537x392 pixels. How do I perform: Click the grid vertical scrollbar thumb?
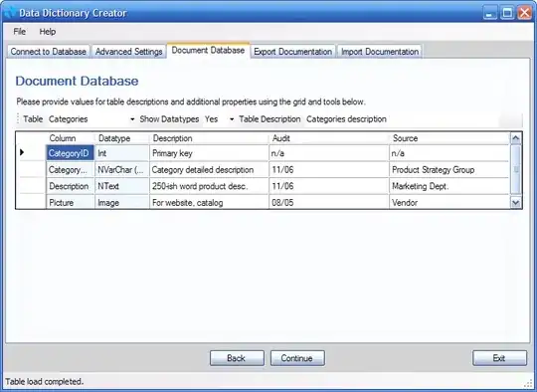point(515,169)
